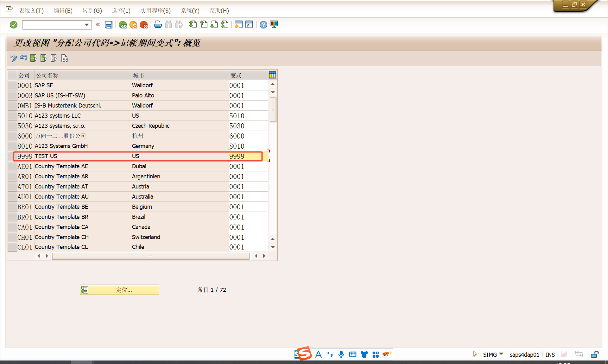The height and width of the screenshot is (364, 608).
Task: Select row for company 0001 SAP SE
Action: (12, 85)
